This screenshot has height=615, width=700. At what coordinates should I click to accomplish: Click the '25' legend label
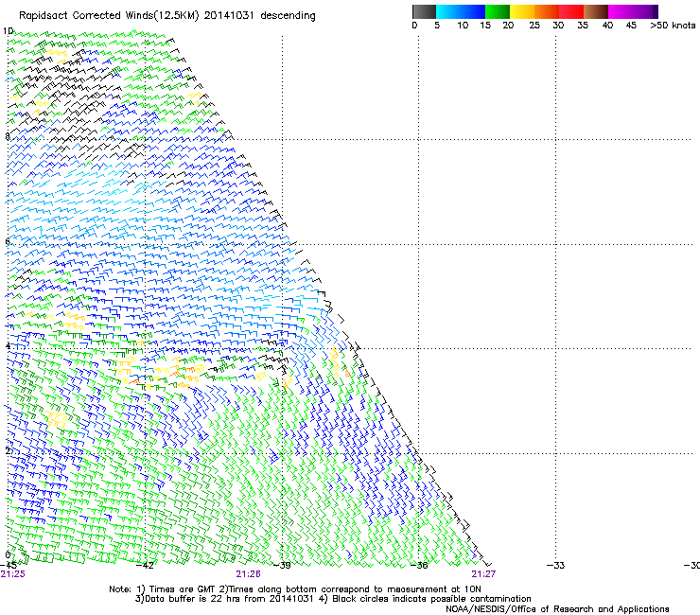pos(534,26)
